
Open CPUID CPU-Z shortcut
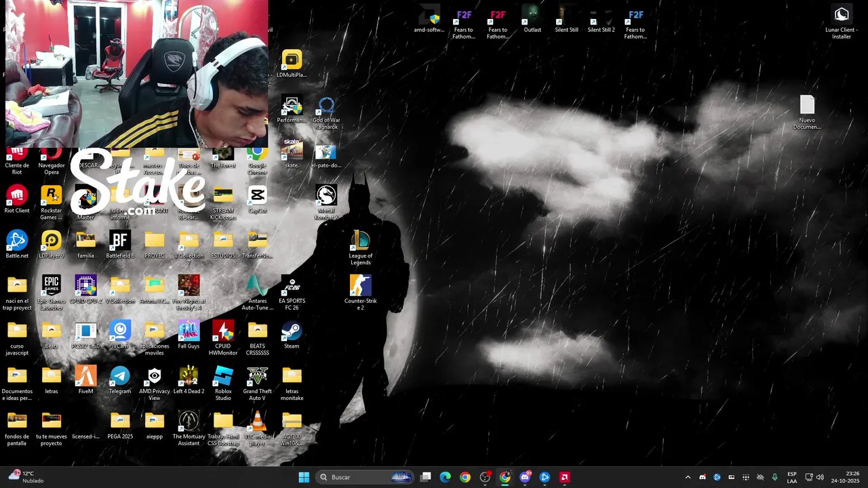pos(85,290)
